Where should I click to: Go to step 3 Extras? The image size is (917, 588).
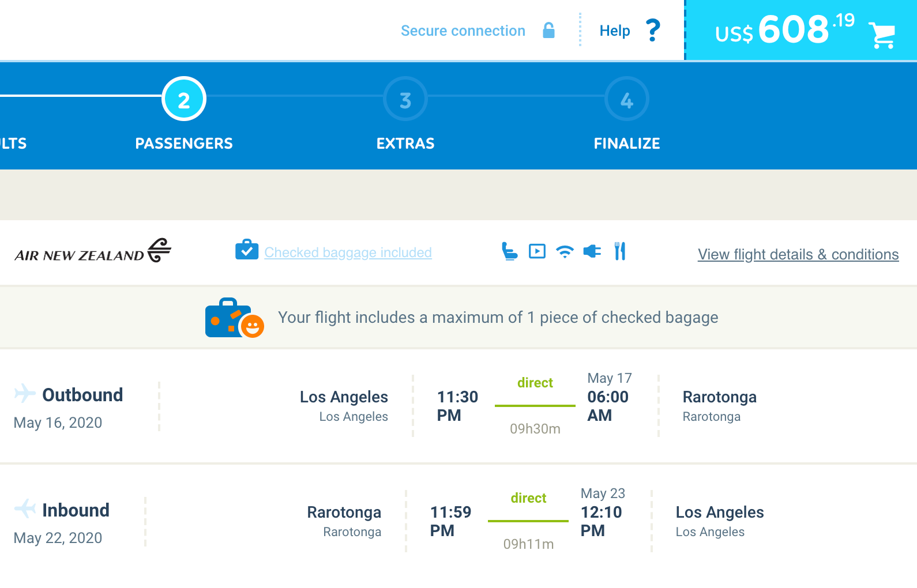coord(405,99)
